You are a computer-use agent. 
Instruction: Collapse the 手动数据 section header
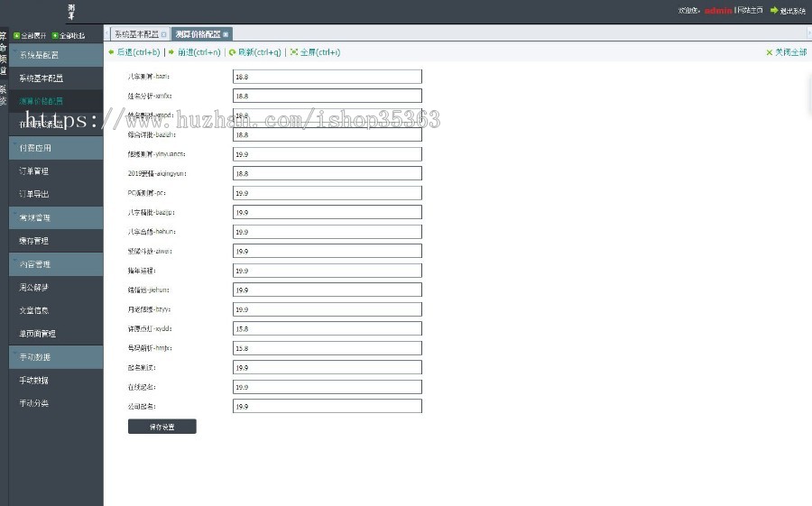point(56,357)
